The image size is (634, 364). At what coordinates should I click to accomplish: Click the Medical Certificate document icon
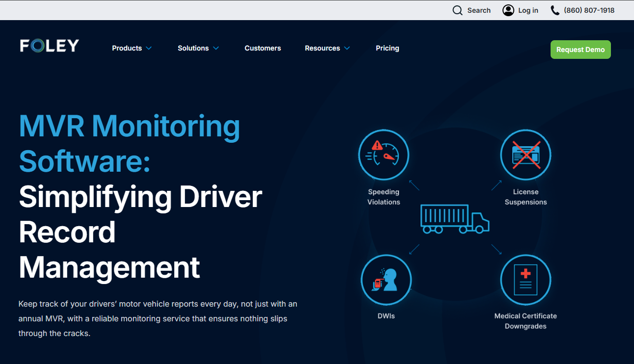(x=526, y=280)
